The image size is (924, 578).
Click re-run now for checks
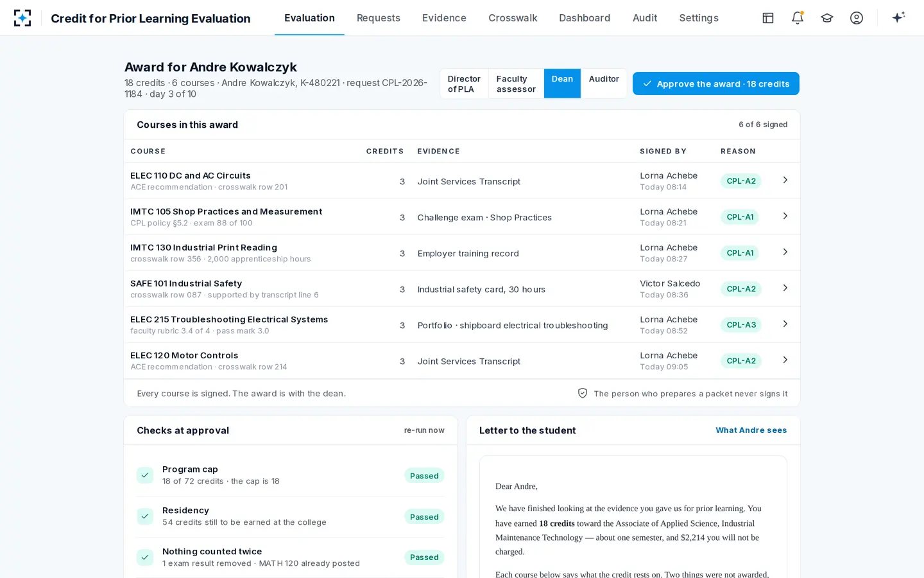tap(424, 430)
